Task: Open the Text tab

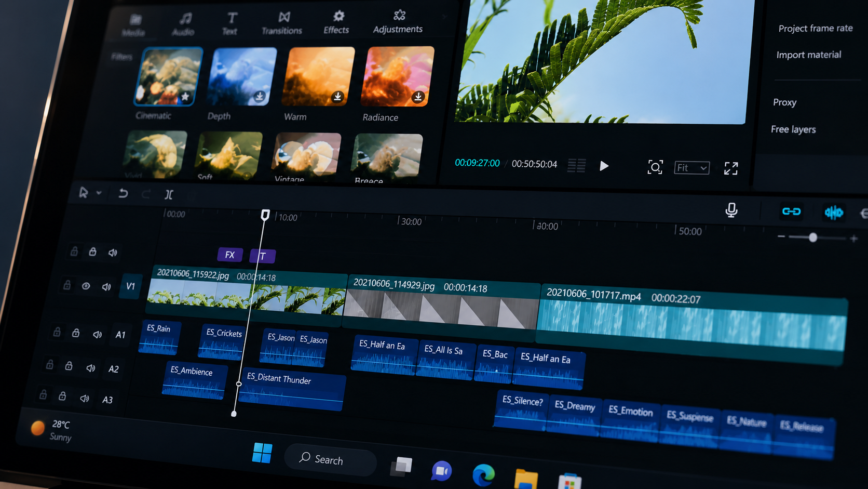Action: pyautogui.click(x=230, y=24)
